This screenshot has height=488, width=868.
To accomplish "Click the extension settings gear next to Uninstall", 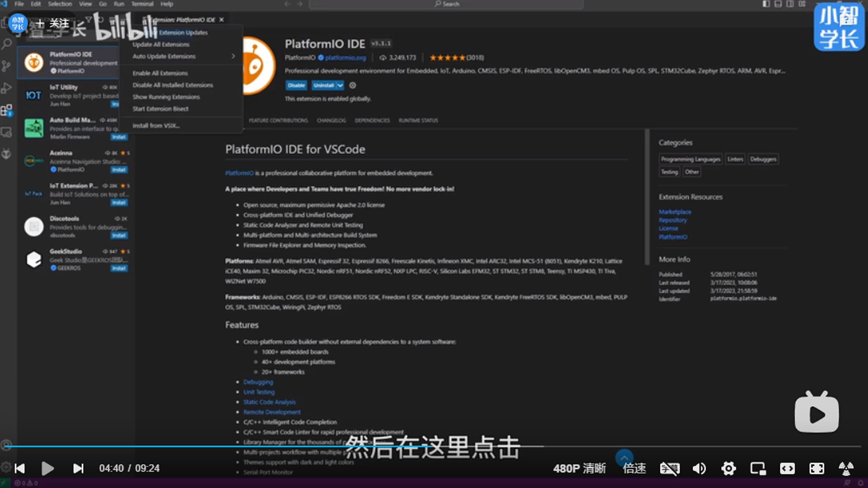I will pos(353,85).
